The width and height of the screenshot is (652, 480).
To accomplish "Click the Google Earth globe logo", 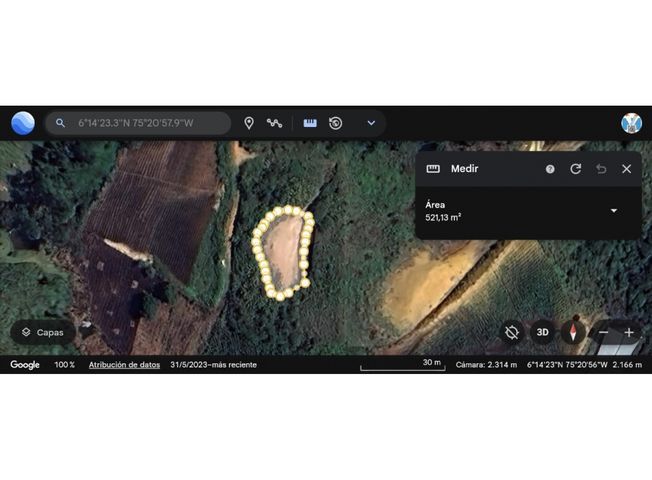I will tap(23, 123).
